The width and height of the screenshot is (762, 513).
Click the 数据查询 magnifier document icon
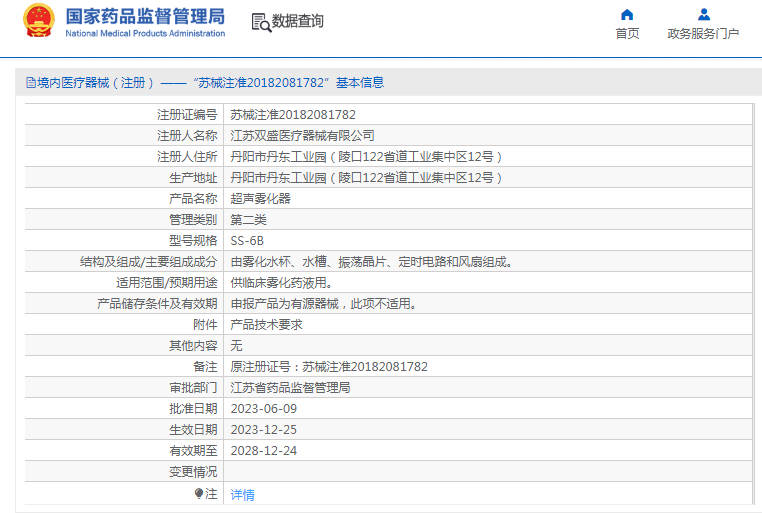(261, 22)
